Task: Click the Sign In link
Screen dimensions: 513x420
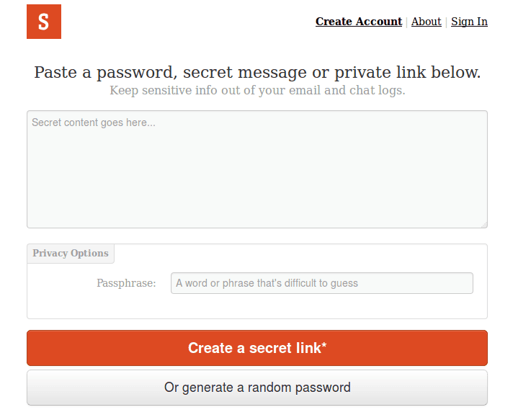Action: [x=469, y=22]
